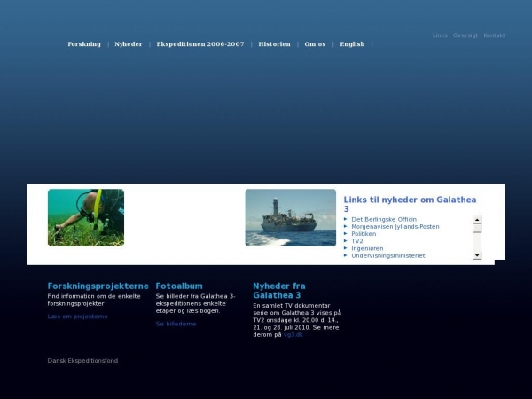Open the Det Berlingske Officin news link
The image size is (532, 399).
click(384, 220)
